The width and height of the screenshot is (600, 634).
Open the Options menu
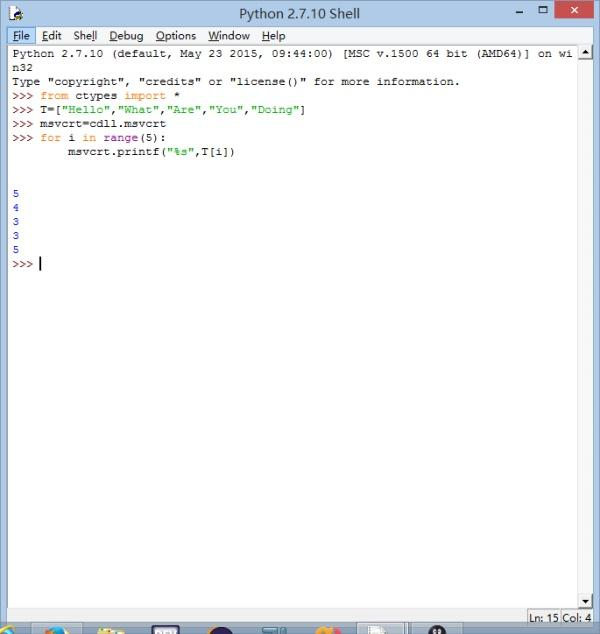(x=175, y=36)
